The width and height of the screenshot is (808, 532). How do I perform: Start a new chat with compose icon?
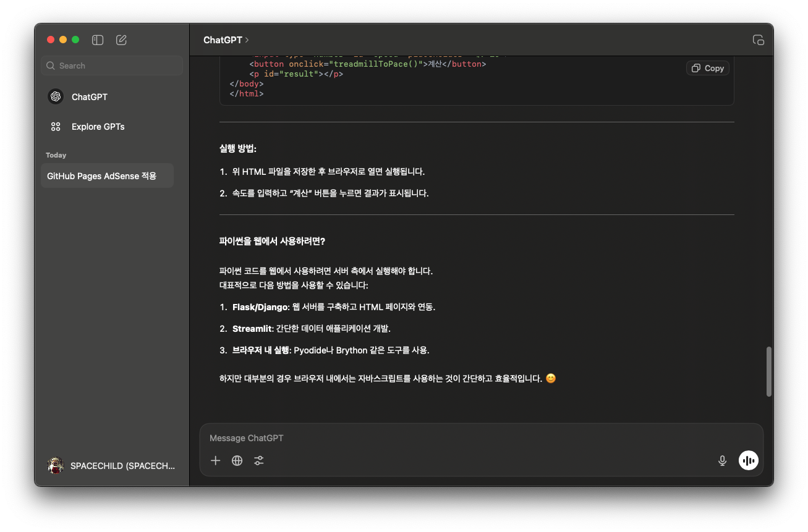[x=121, y=40]
